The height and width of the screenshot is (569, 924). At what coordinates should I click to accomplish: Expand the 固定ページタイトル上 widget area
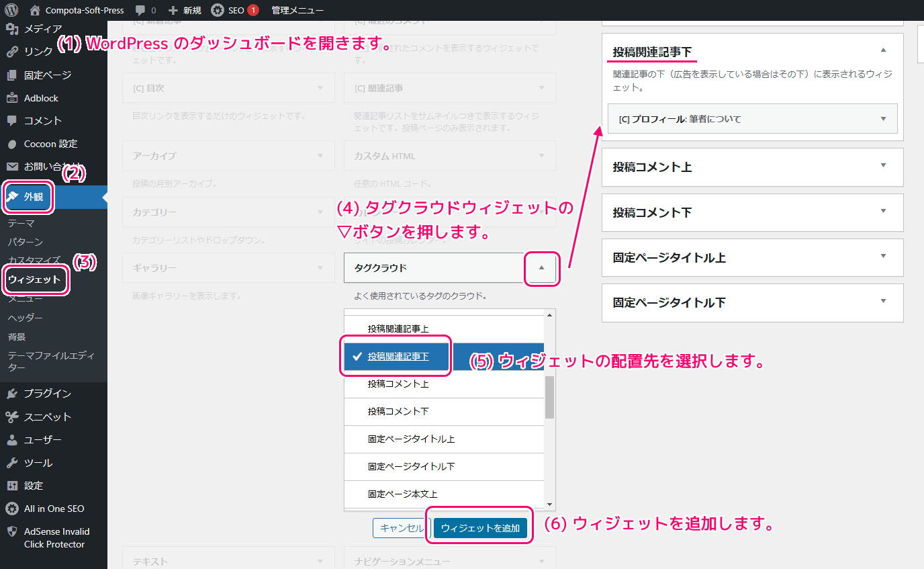[x=883, y=256]
